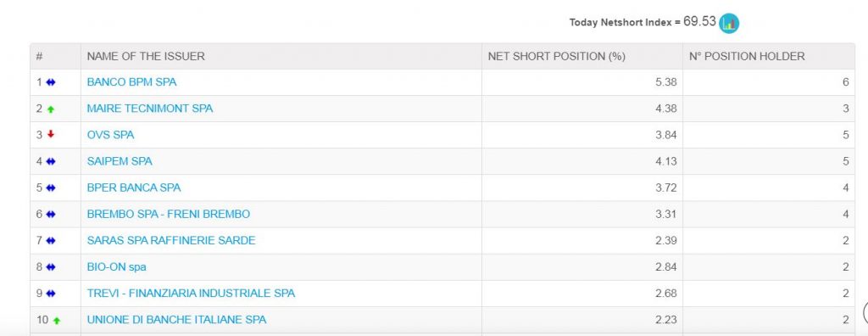This screenshot has height=336, width=868.
Task: Open SARAS SPA RAFFINERIE SARDE details
Action: (x=171, y=241)
